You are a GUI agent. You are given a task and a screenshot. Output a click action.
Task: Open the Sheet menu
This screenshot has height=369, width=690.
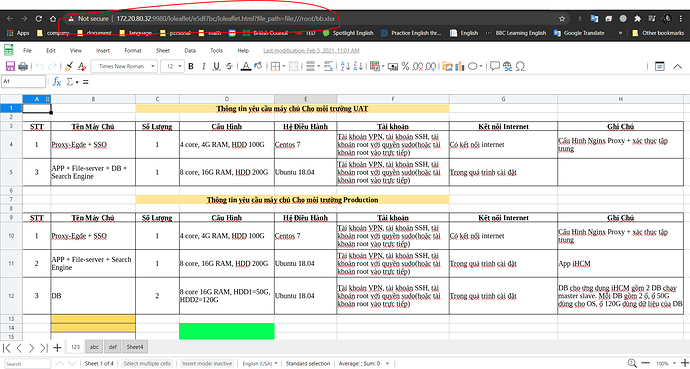click(163, 51)
